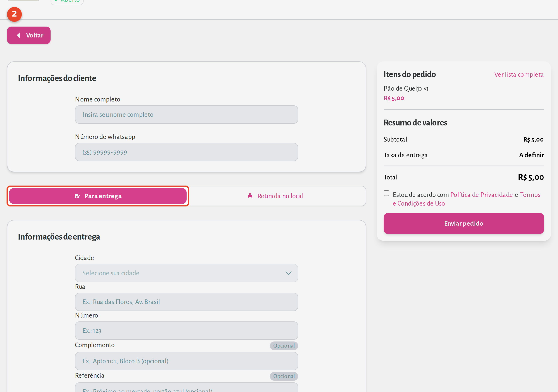The image size is (558, 392).
Task: Focus the Complemento input field
Action: (x=186, y=361)
